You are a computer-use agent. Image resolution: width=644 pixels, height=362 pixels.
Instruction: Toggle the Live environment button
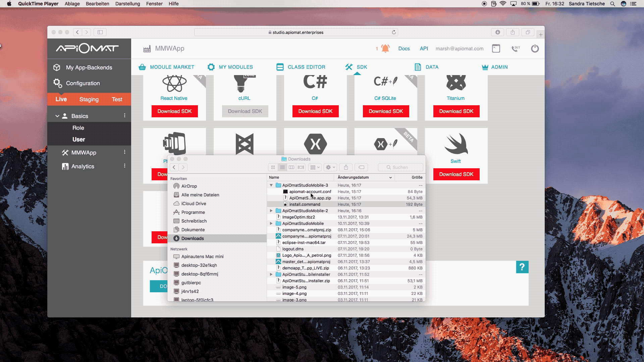tap(61, 99)
